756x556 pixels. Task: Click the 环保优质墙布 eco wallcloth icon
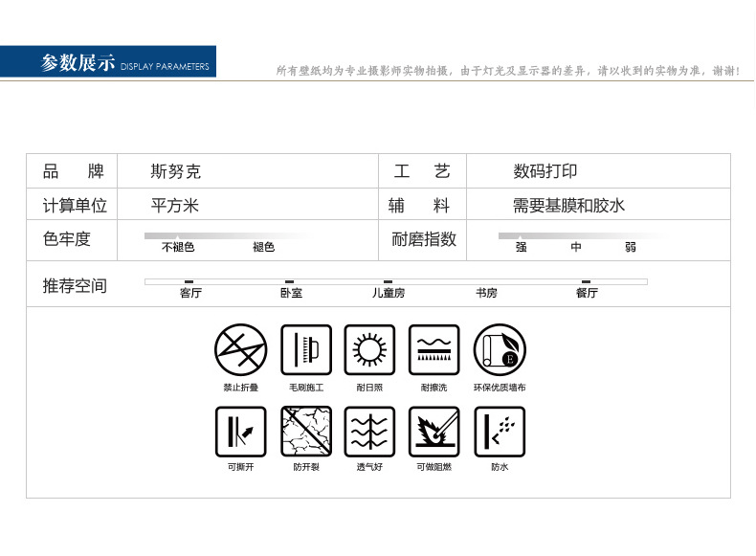[x=499, y=349]
